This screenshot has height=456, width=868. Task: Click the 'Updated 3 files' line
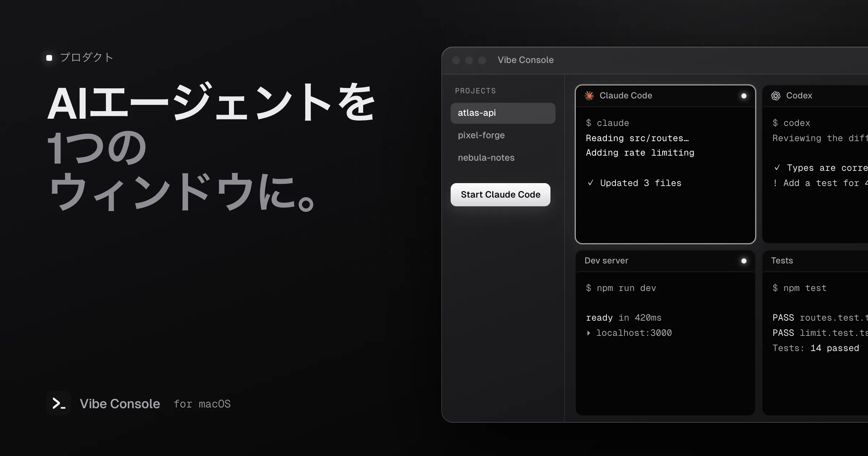pos(634,183)
